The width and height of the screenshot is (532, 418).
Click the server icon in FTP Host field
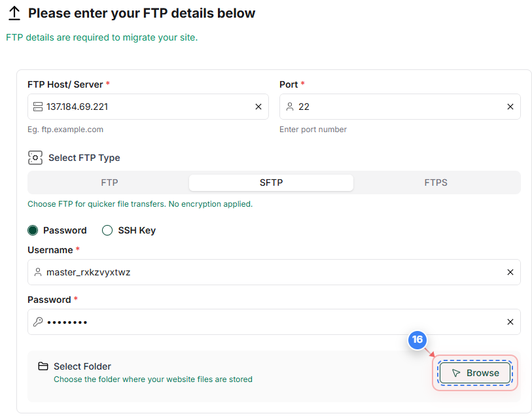(x=39, y=106)
